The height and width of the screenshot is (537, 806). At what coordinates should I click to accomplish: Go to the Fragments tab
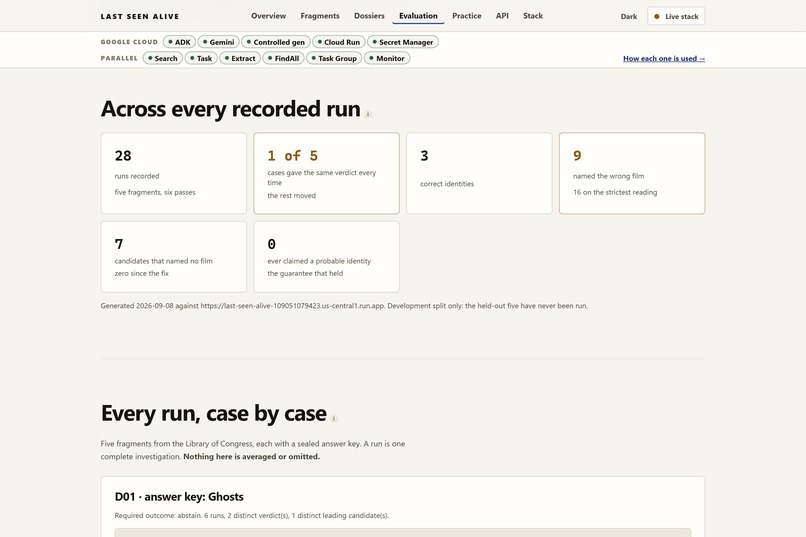[x=320, y=16]
